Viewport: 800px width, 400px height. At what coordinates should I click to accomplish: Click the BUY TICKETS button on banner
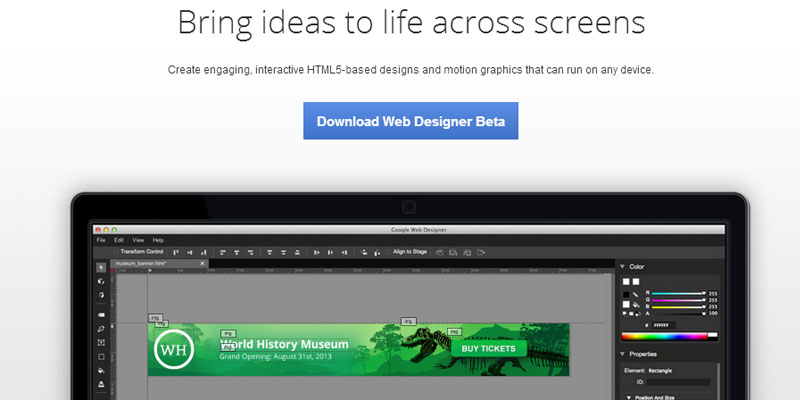click(488, 348)
